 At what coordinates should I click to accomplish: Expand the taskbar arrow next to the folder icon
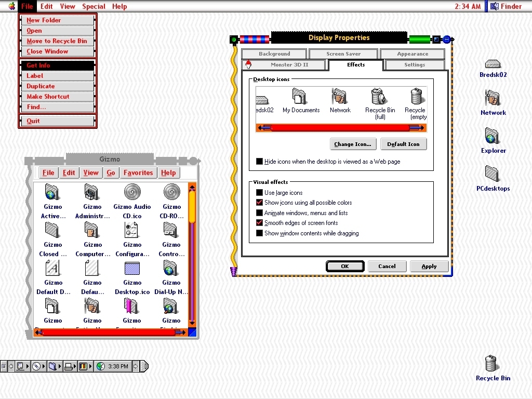[x=59, y=366]
